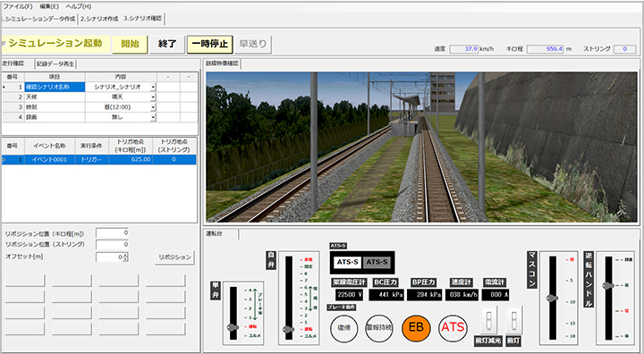Select the gray ATS-S indicator

coord(377,262)
